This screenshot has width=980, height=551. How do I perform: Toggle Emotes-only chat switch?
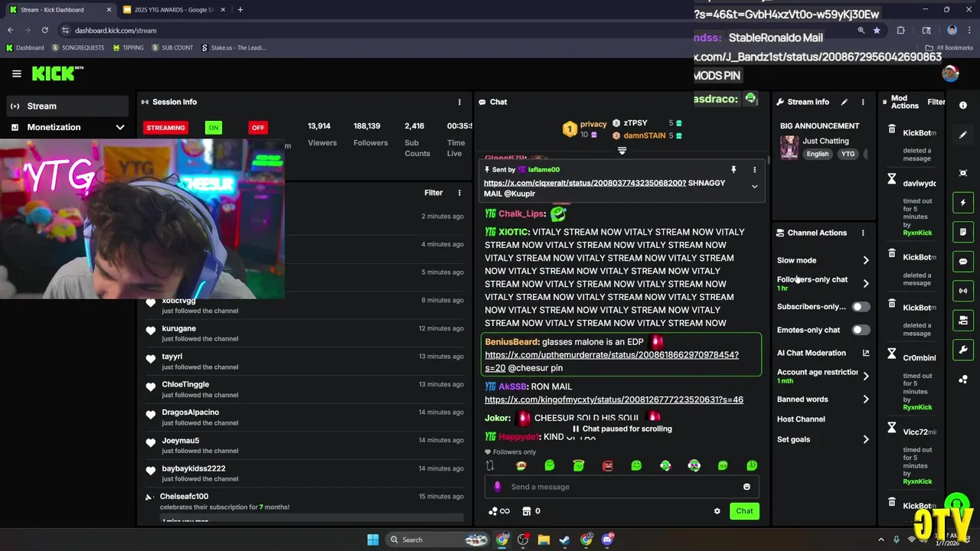[861, 330]
